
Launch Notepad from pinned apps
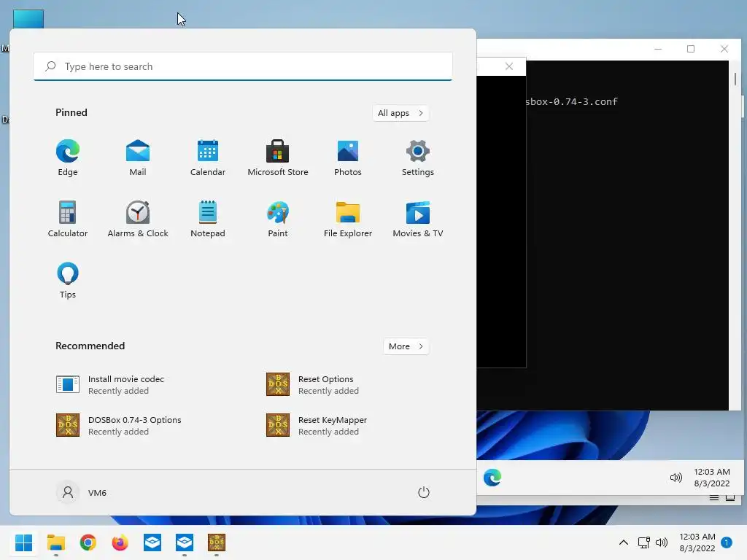pos(208,219)
